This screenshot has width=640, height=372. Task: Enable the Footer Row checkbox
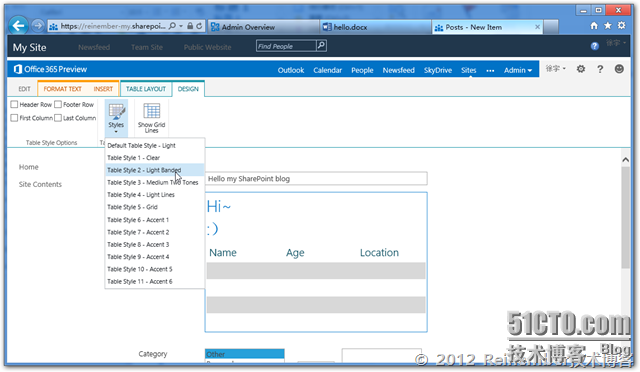(x=58, y=105)
